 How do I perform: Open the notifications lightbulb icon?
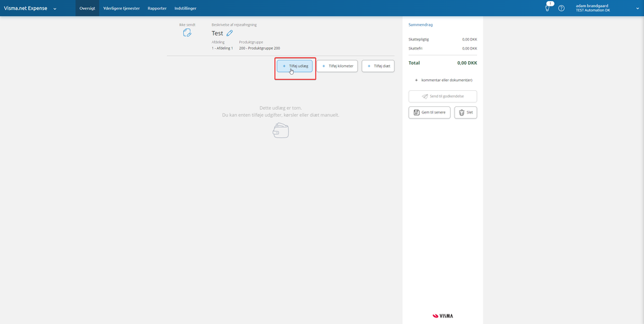(x=547, y=8)
